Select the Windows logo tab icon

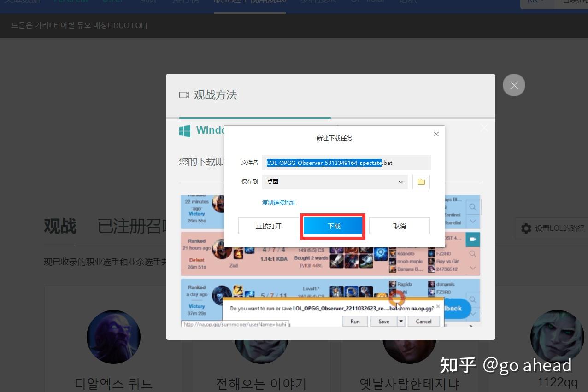click(185, 130)
